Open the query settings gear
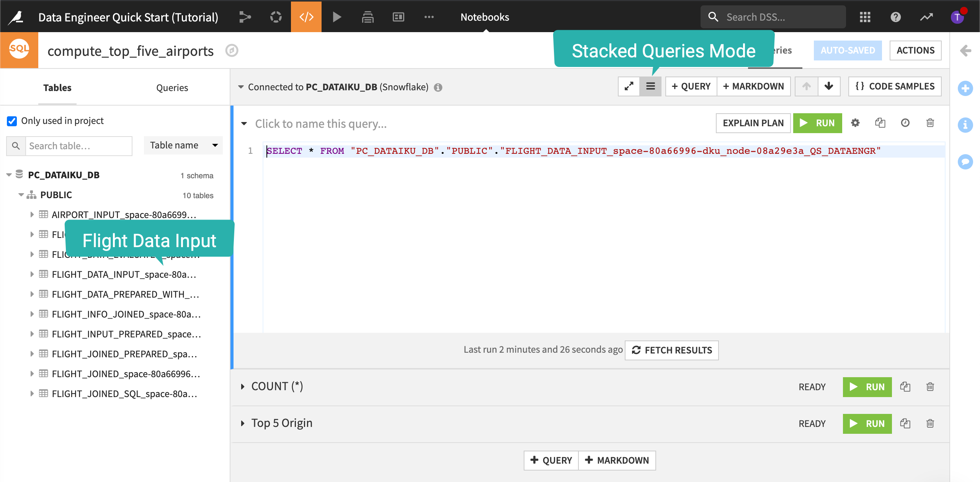 coord(855,123)
